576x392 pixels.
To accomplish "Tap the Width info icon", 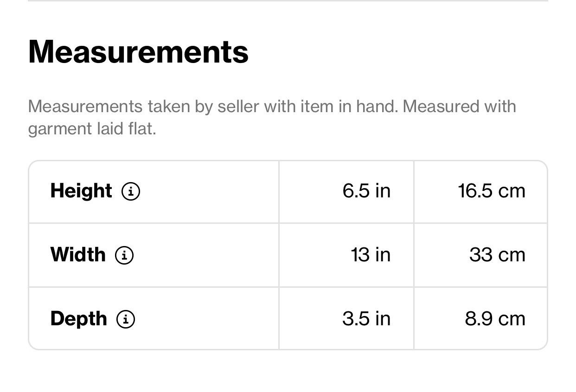I will (124, 255).
